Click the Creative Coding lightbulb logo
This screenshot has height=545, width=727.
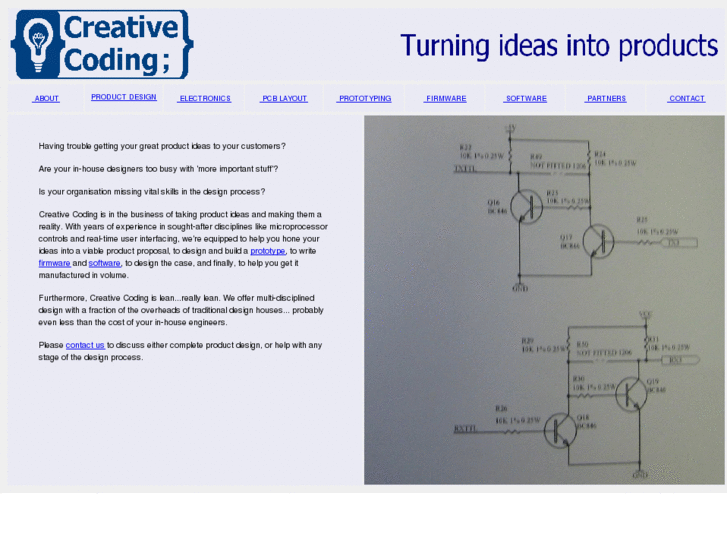102,45
